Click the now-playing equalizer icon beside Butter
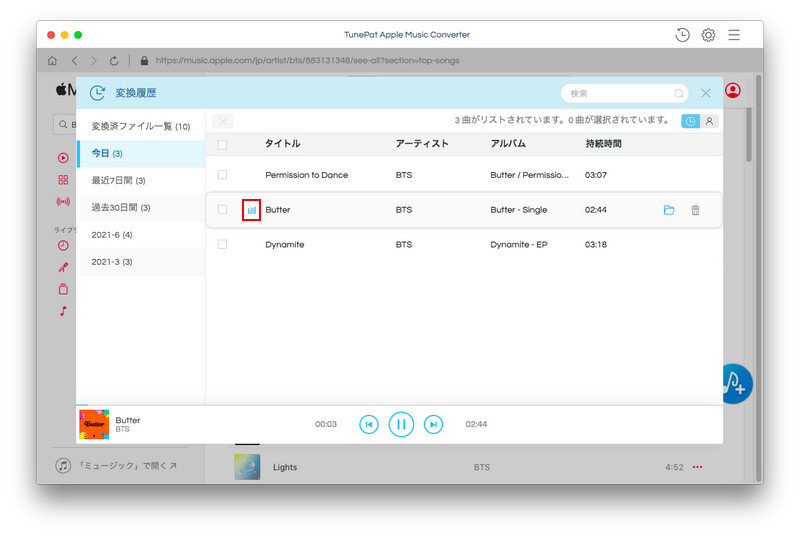The height and width of the screenshot is (536, 800). tap(252, 210)
